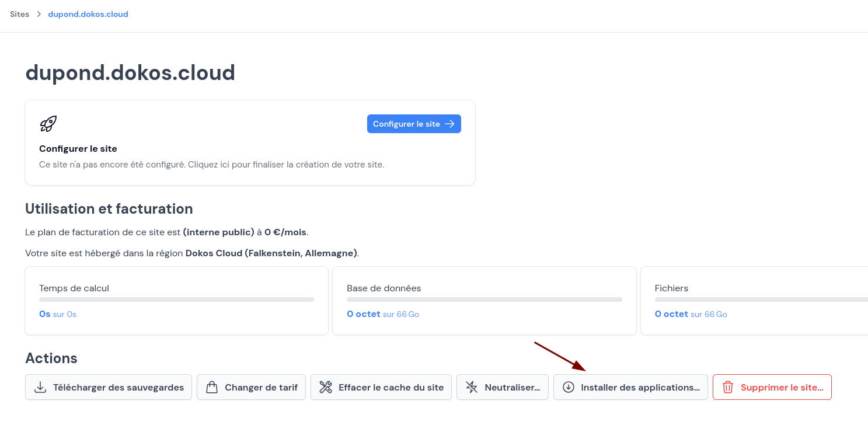Click the crossed tools cache icon
Viewport: 868px width, 425px height.
tap(326, 387)
